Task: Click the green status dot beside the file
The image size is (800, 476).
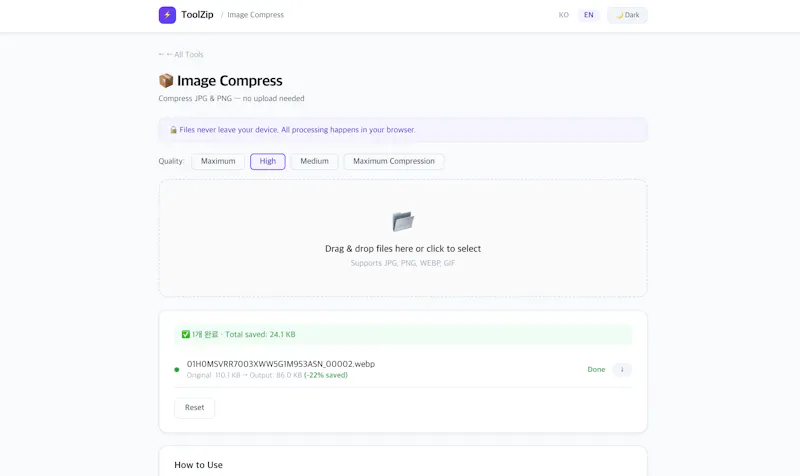Action: [177, 369]
